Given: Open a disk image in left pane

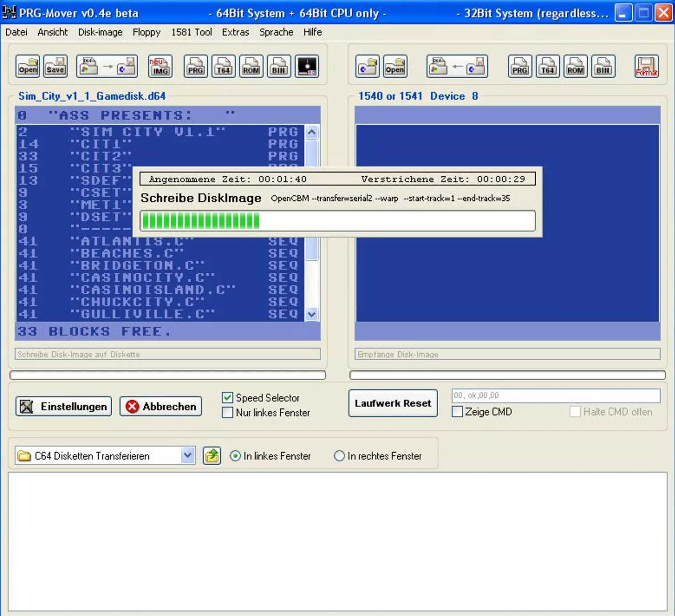Looking at the screenshot, I should click(28, 67).
